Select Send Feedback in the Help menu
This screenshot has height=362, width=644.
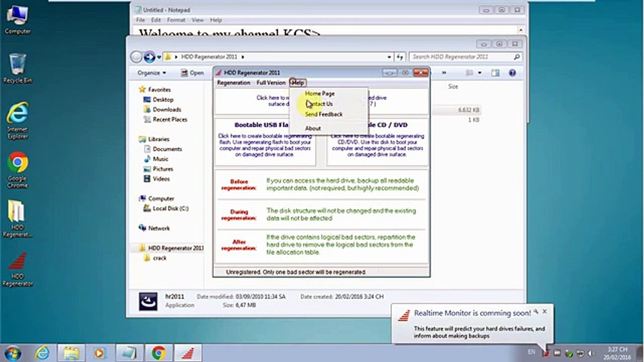pos(324,114)
